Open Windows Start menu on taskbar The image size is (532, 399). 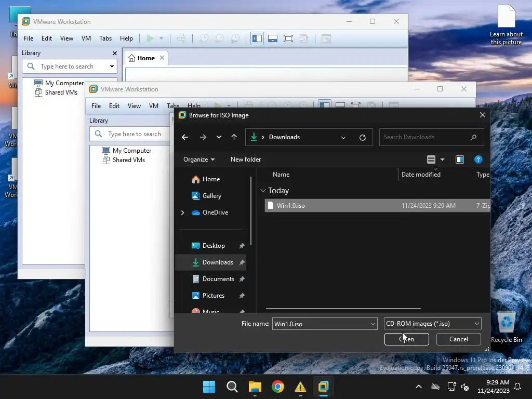[209, 387]
